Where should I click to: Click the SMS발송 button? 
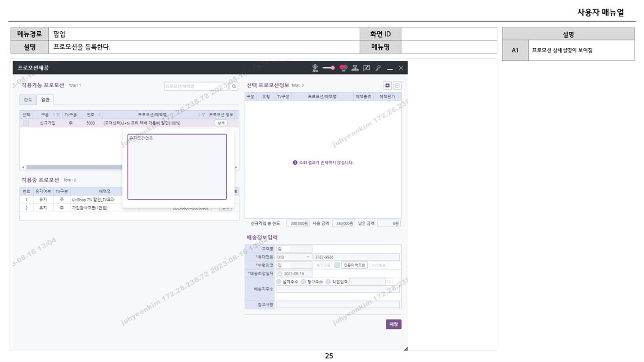tap(379, 265)
